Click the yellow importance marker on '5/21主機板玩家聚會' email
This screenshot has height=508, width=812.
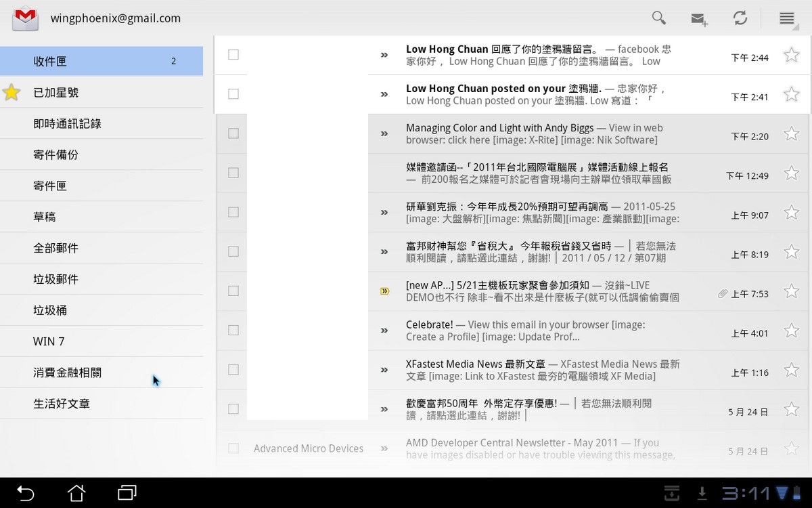384,291
